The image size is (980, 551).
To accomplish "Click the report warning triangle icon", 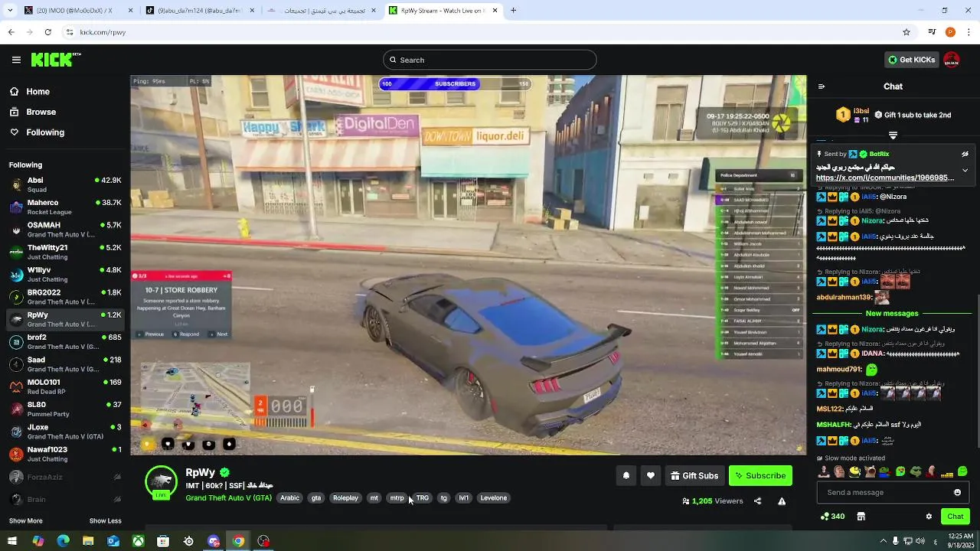I will (x=782, y=501).
